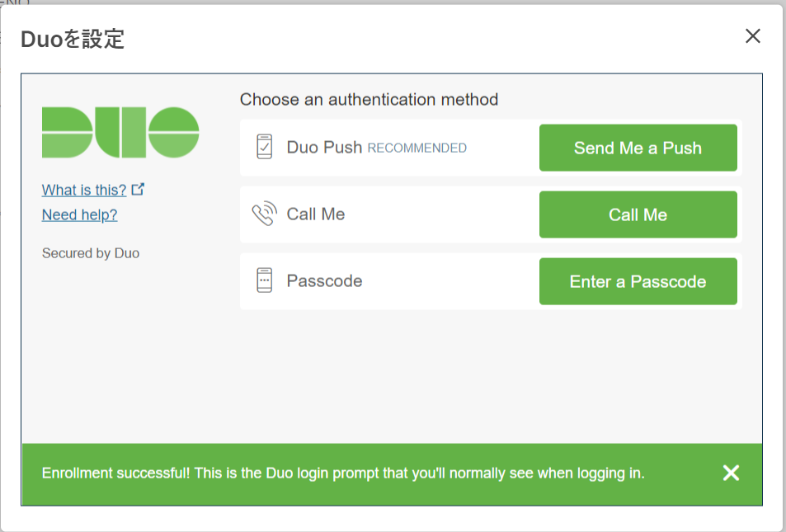
Task: Click the Duo Push method label
Action: click(324, 148)
